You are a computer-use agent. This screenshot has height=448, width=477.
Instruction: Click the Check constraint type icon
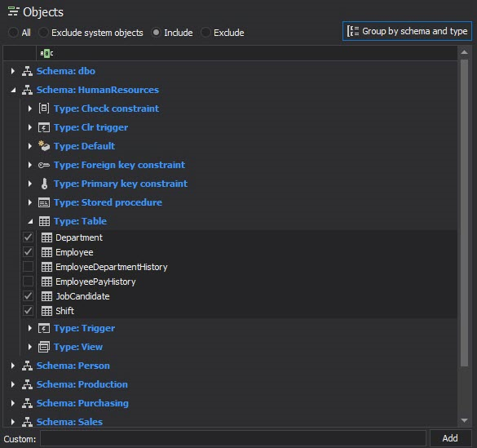click(44, 109)
